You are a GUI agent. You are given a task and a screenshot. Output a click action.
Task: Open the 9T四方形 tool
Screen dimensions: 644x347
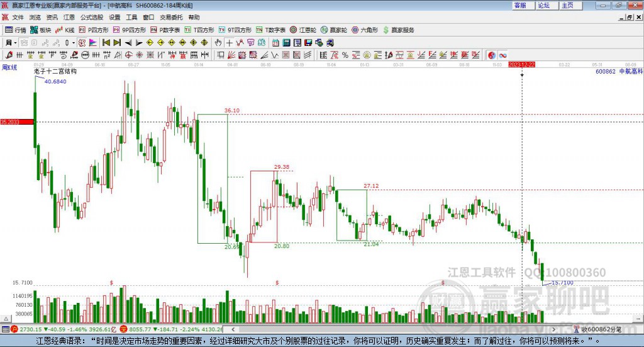(235, 30)
